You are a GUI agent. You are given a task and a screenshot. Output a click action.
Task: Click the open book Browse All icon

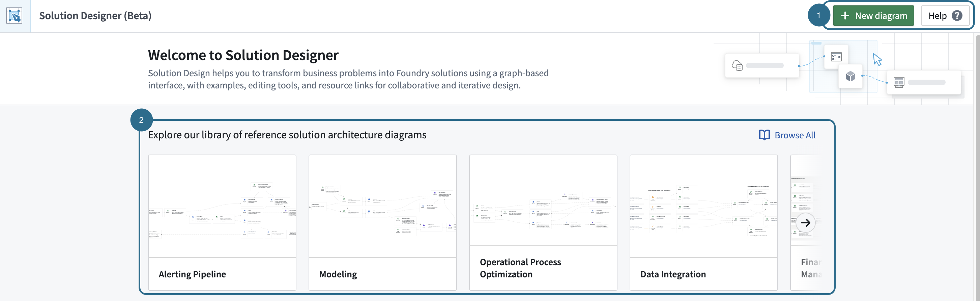(x=764, y=135)
